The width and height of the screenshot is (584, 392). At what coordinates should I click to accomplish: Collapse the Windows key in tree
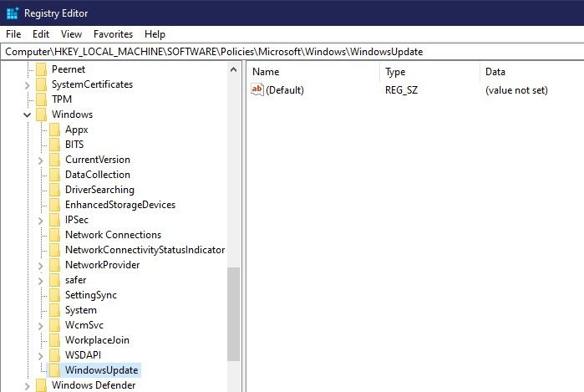click(28, 115)
